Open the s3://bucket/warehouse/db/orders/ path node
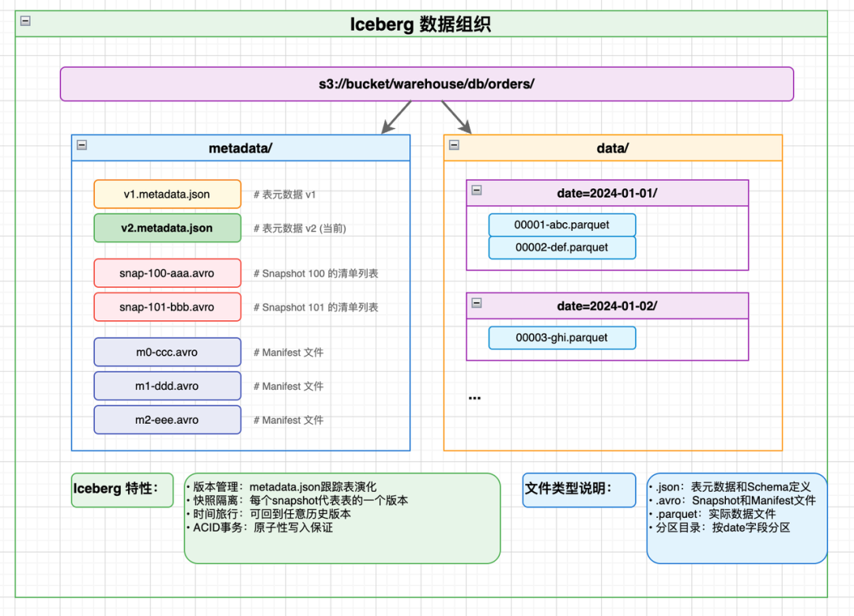 (426, 83)
